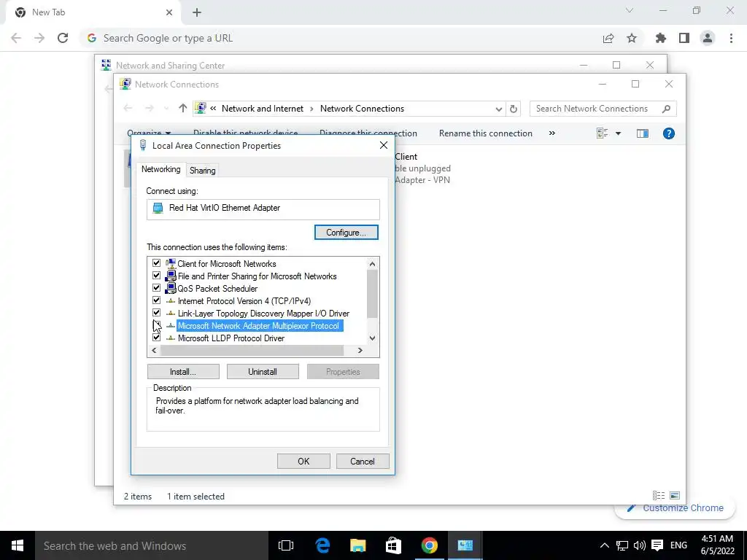Click the Install button

[183, 371]
